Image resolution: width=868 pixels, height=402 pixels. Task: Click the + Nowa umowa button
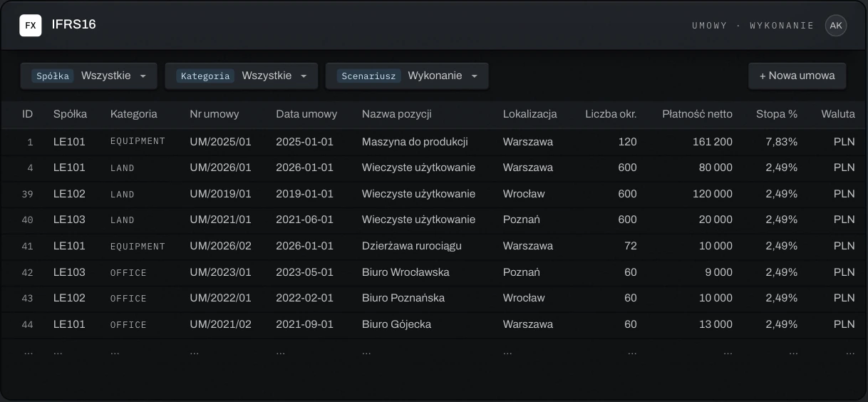[797, 76]
